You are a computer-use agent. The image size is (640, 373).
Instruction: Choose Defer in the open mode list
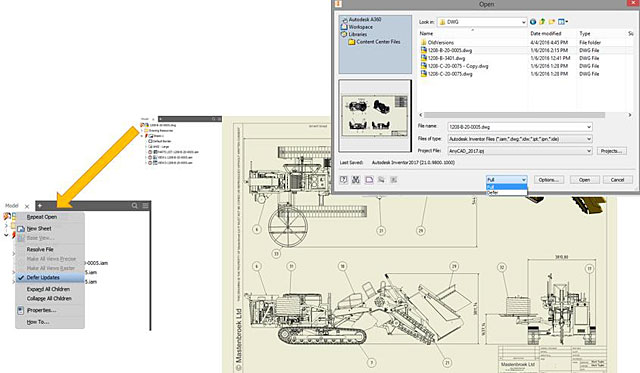coord(506,193)
